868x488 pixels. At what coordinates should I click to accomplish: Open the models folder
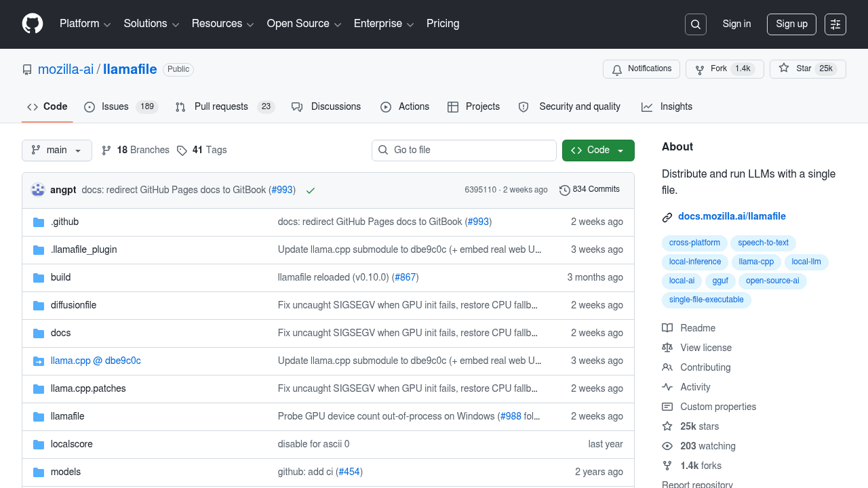[66, 472]
